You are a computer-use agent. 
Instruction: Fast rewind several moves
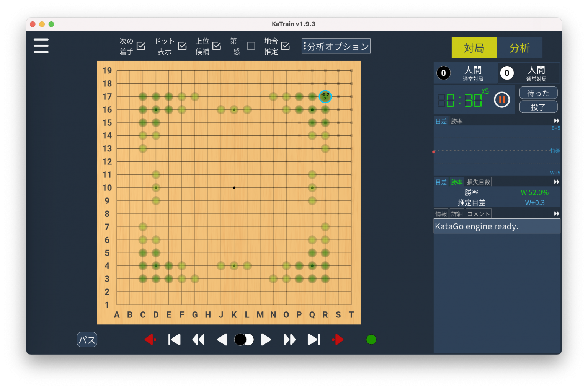tap(198, 339)
